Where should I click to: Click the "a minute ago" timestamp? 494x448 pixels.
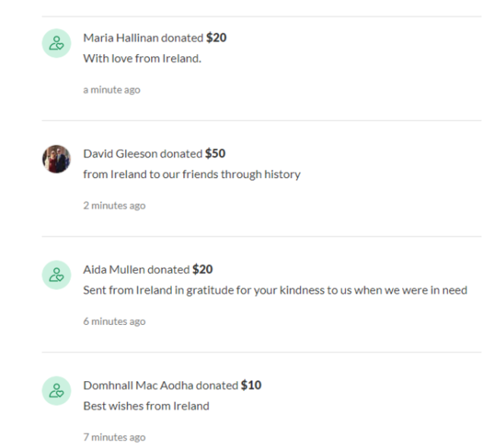point(112,90)
